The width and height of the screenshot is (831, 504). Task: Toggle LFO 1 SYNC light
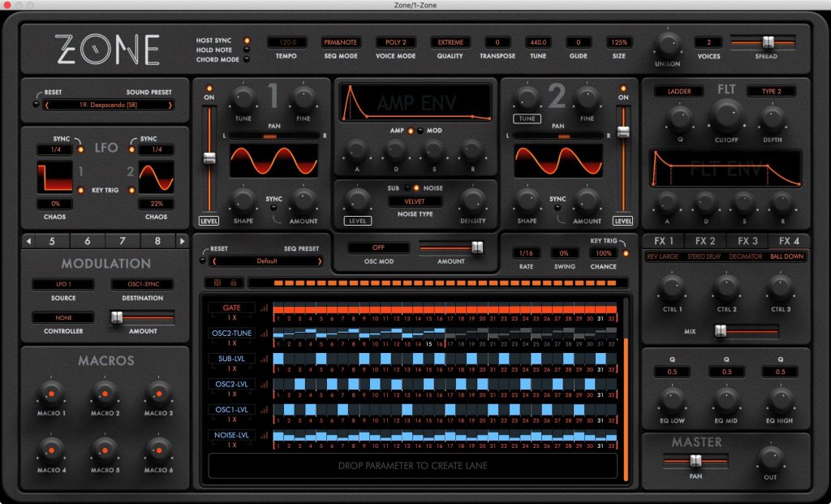tap(80, 149)
